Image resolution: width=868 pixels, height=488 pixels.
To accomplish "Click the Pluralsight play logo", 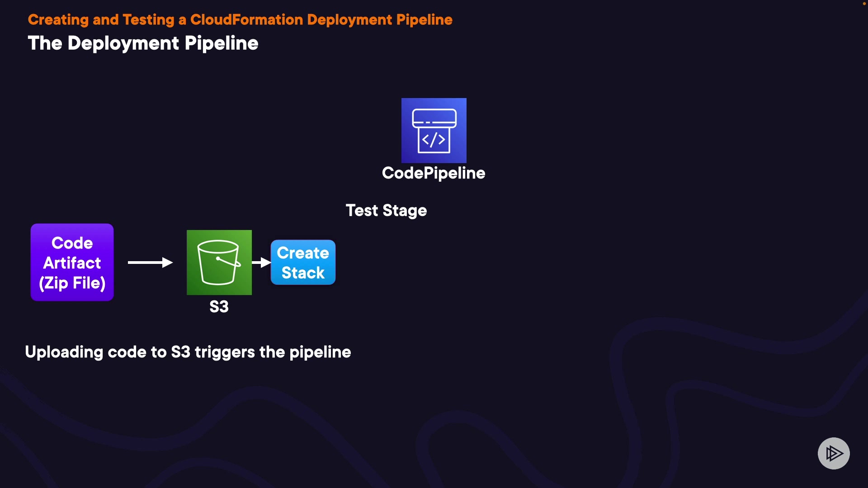I will 833,453.
